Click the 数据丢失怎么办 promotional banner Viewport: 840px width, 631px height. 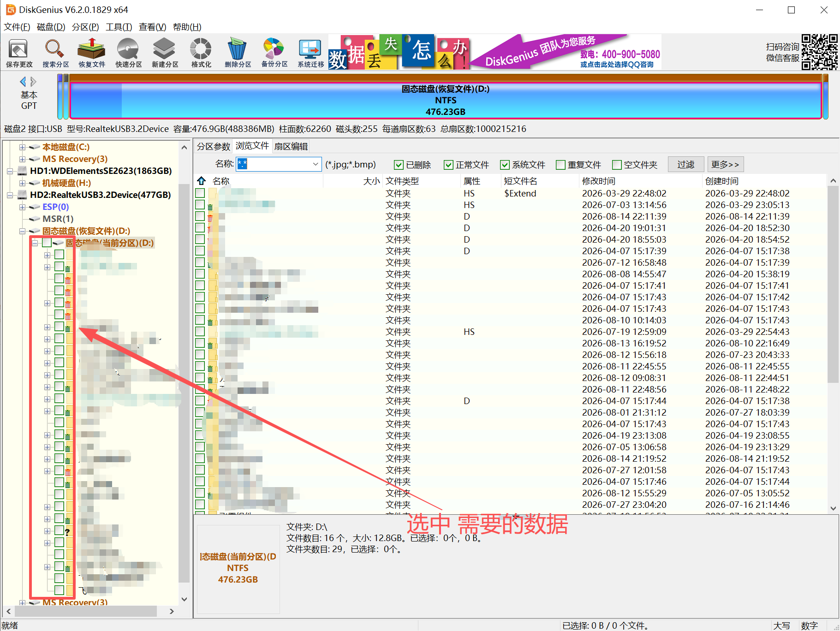pos(399,52)
